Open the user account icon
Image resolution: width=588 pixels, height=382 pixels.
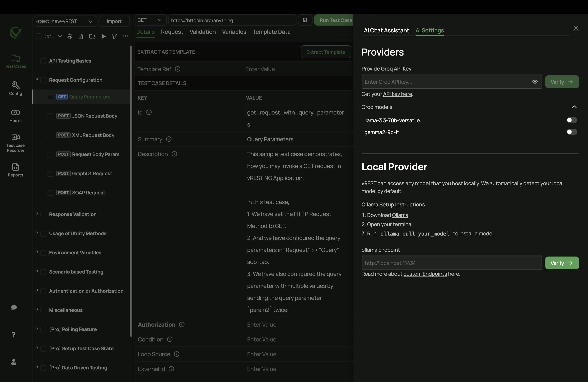coord(14,362)
